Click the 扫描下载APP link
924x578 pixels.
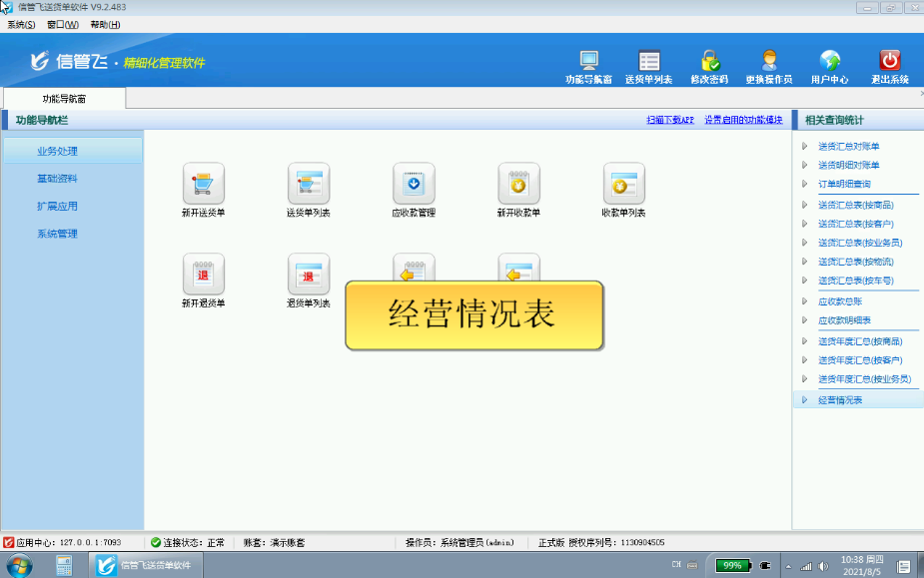[x=669, y=120]
